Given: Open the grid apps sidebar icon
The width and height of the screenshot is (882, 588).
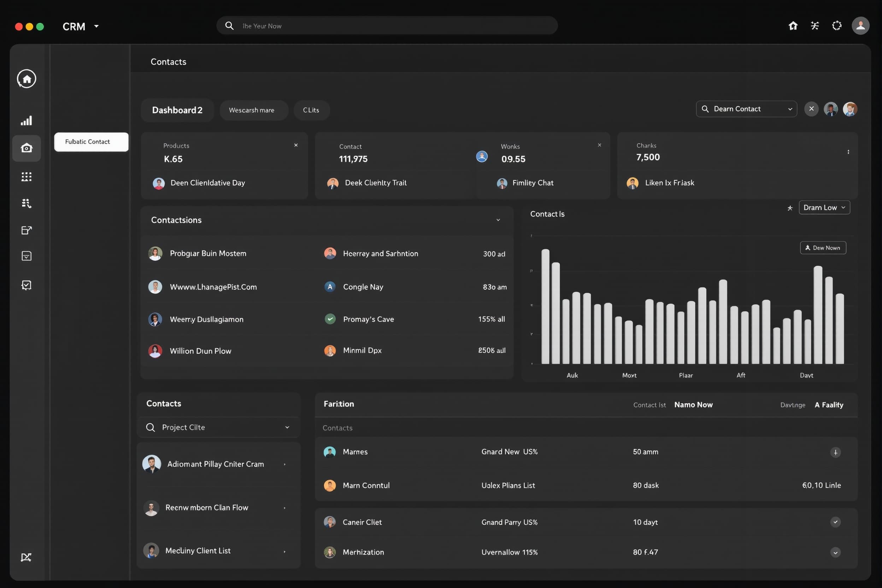Looking at the screenshot, I should 26,177.
